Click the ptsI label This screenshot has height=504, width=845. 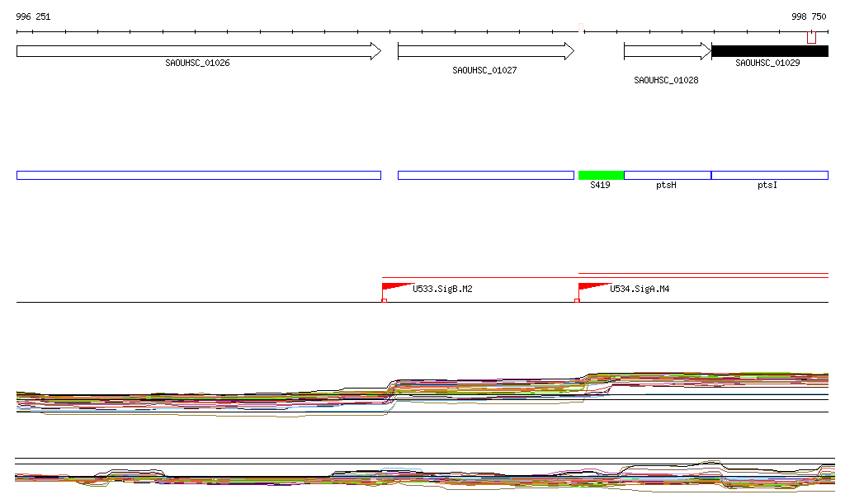pos(767,186)
